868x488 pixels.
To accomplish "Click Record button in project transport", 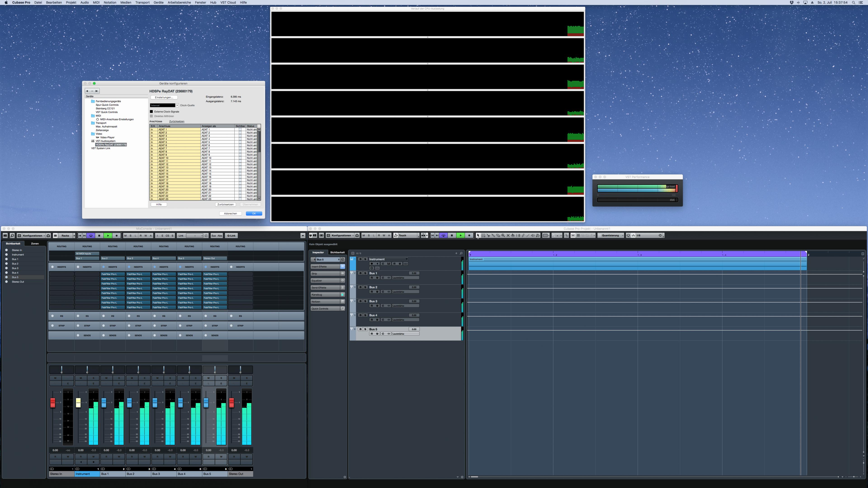I will (x=469, y=236).
